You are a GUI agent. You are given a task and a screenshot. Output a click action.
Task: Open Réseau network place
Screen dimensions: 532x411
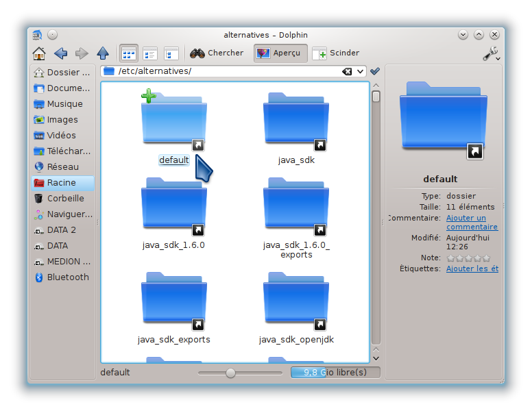coord(62,167)
